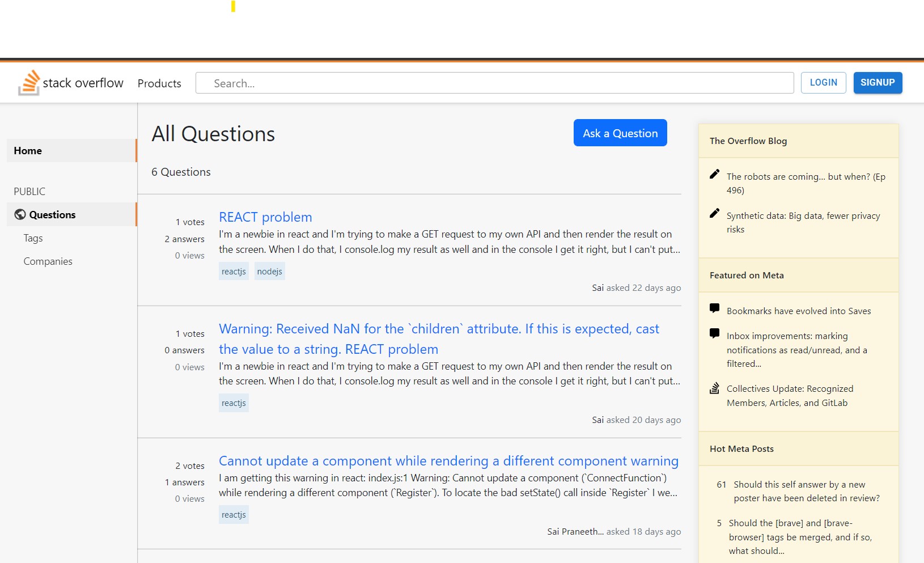The width and height of the screenshot is (924, 563).
Task: Click the globe icon beside Questions
Action: pos(20,214)
